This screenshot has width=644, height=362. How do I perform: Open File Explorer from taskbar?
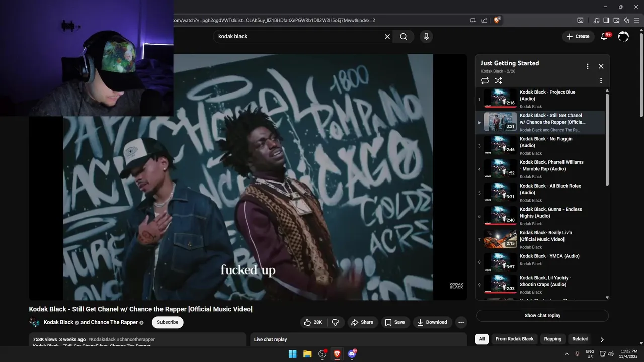(307, 354)
